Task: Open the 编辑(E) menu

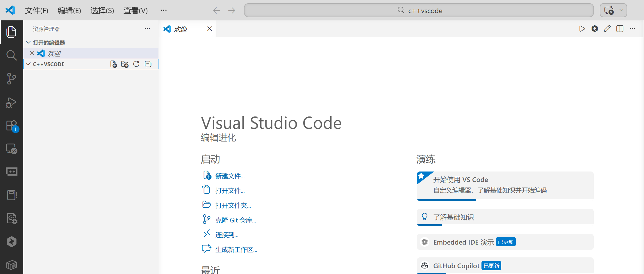Action: (69, 11)
